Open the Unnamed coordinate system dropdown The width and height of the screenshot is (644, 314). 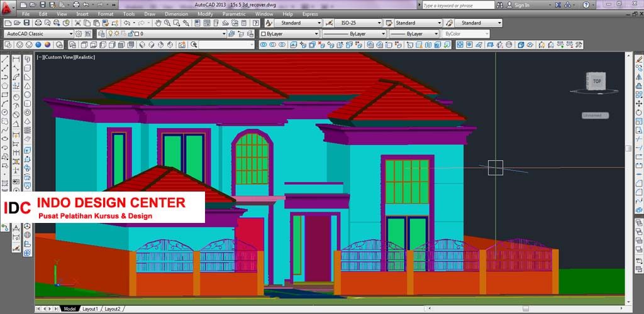[x=596, y=116]
